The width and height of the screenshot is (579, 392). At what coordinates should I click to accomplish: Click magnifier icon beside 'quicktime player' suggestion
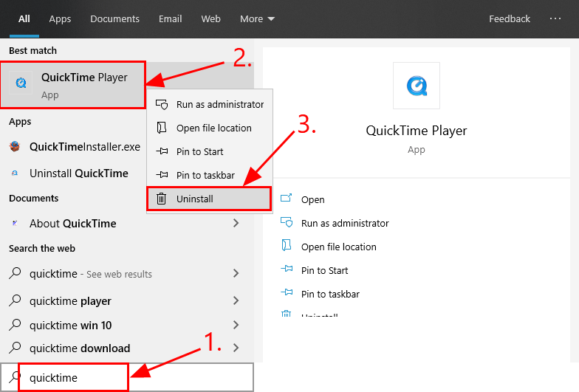[x=15, y=300]
